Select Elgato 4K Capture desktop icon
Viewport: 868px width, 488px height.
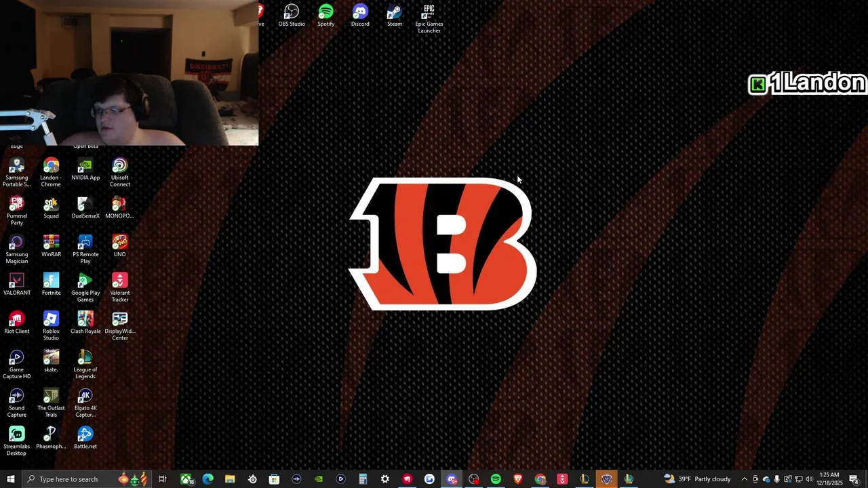[85, 403]
